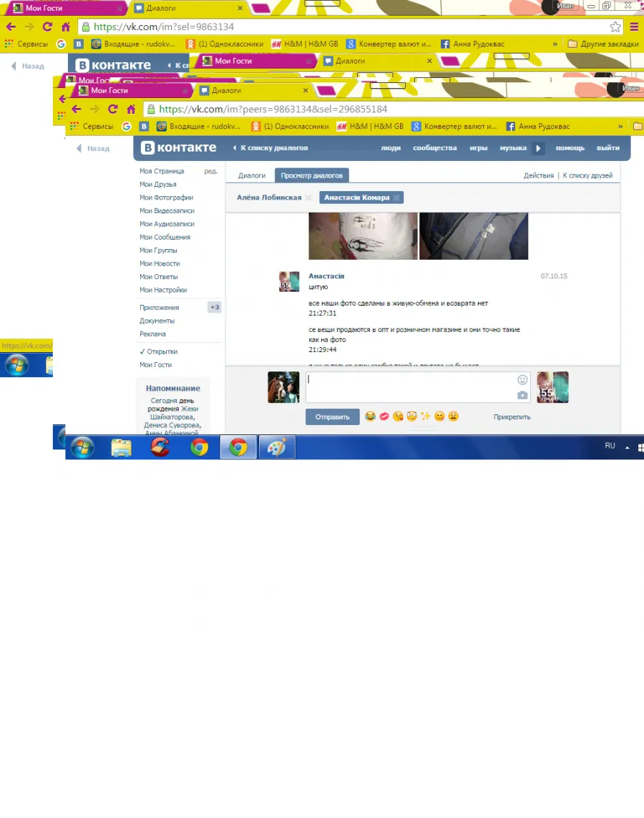The width and height of the screenshot is (644, 818).
Task: Open the Анна Рудоквас Facebook bookmark in the front window
Action: pyautogui.click(x=537, y=126)
